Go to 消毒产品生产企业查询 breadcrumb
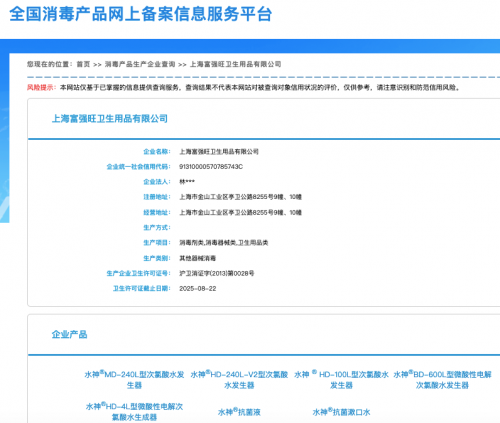Screen dimensions: 500x423 [140, 64]
